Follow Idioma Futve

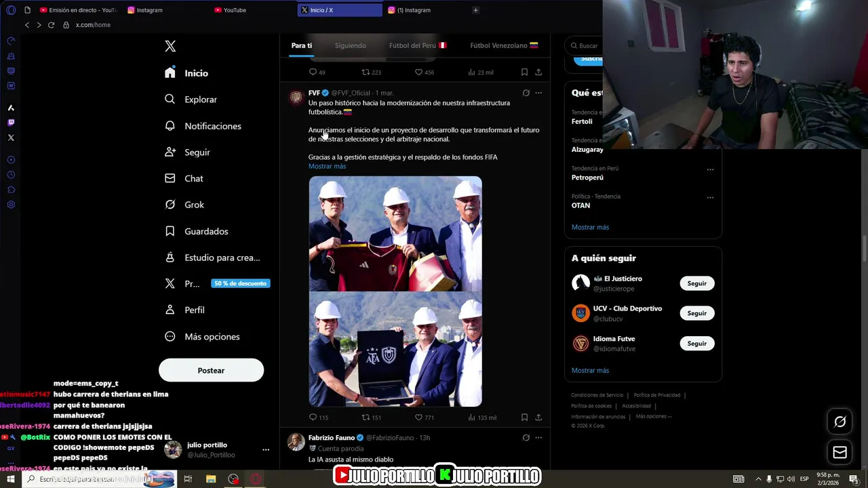(697, 344)
